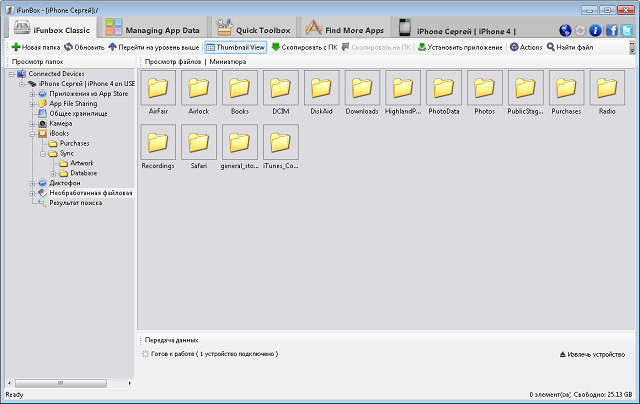Select Необработанная файловая система item
Screen dimensions: 640x404
point(90,193)
